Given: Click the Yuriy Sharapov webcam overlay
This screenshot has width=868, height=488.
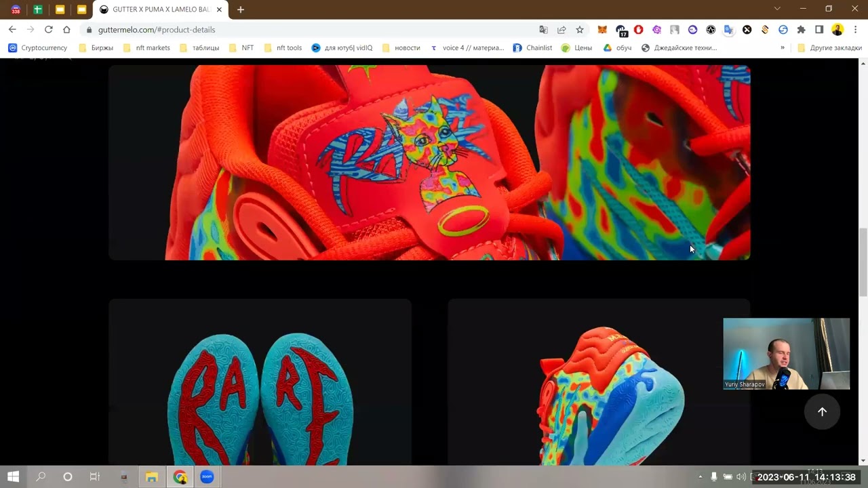Looking at the screenshot, I should pos(786,354).
